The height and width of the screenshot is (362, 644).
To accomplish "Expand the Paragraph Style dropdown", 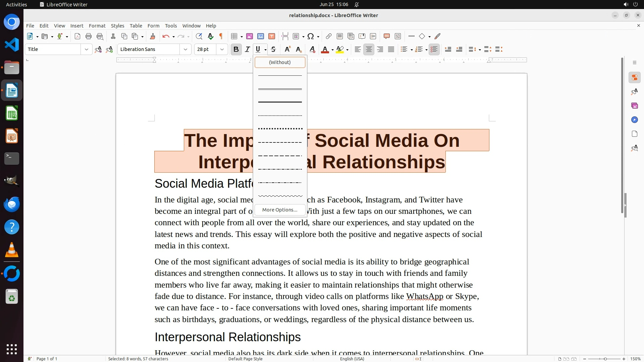I will point(87,50).
